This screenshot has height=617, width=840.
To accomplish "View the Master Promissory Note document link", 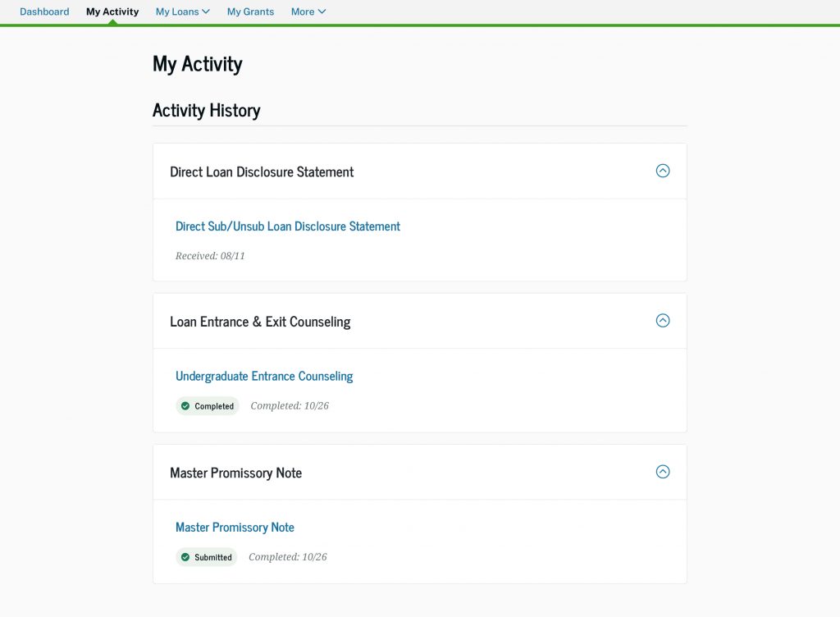I will pos(235,527).
